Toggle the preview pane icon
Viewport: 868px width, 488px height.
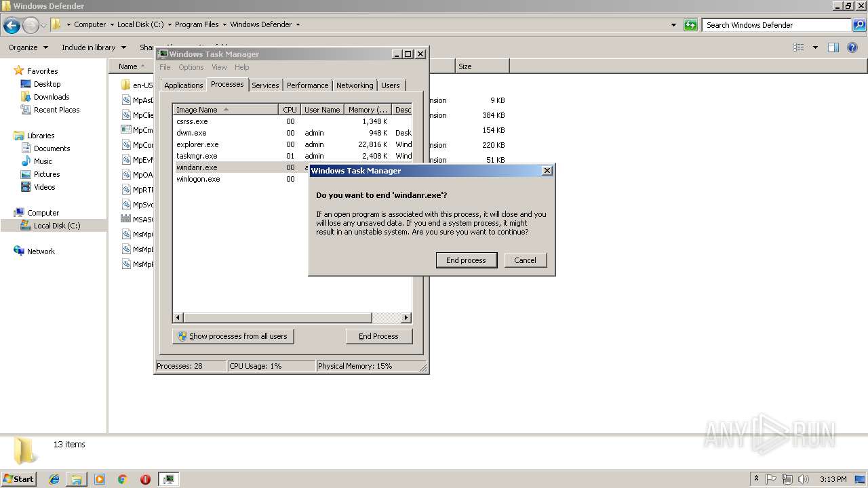coord(833,47)
